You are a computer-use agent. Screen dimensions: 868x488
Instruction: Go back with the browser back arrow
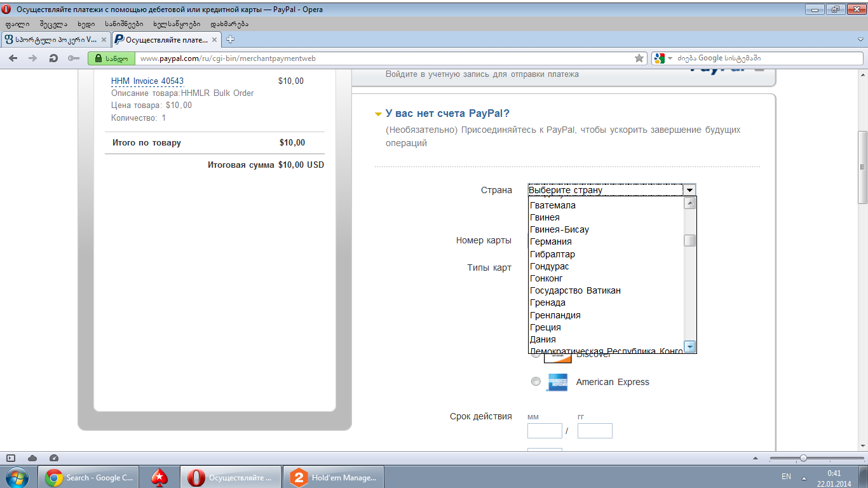pyautogui.click(x=13, y=58)
